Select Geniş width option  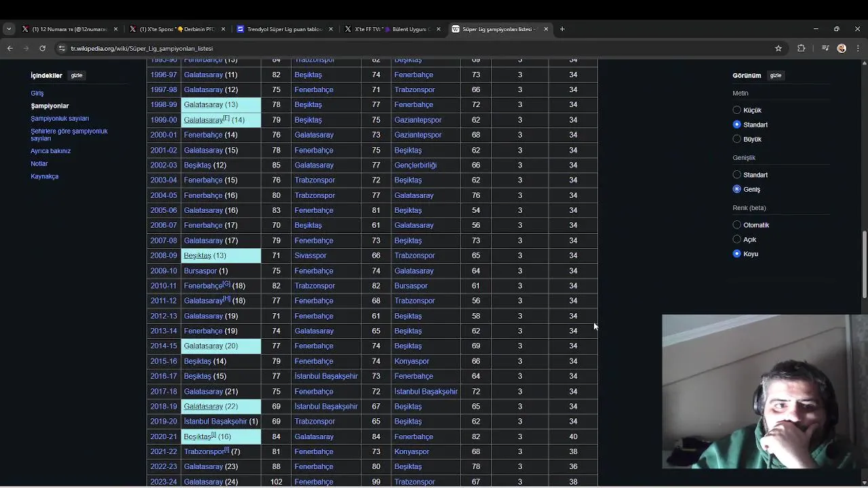click(737, 189)
